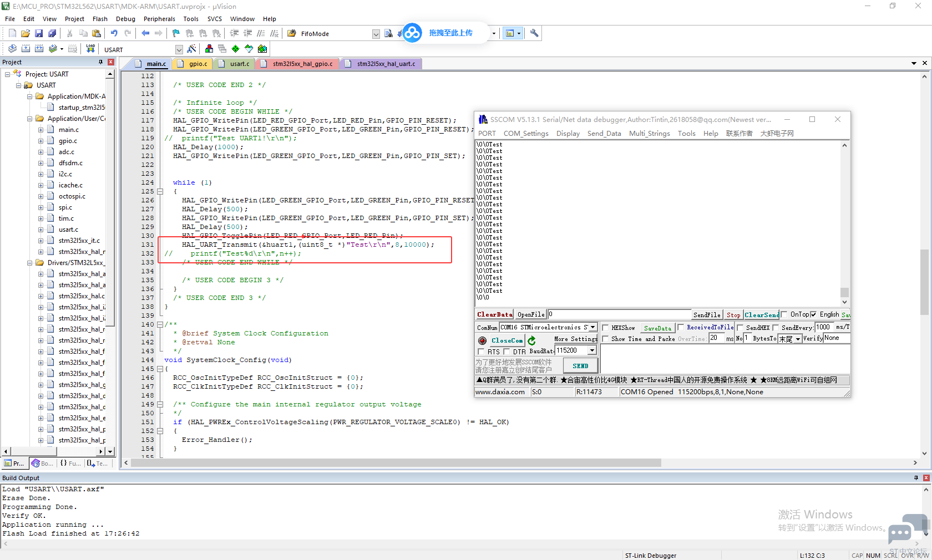Viewport: 932px width, 560px height.
Task: Open Manage Project Items icon
Action: [209, 49]
